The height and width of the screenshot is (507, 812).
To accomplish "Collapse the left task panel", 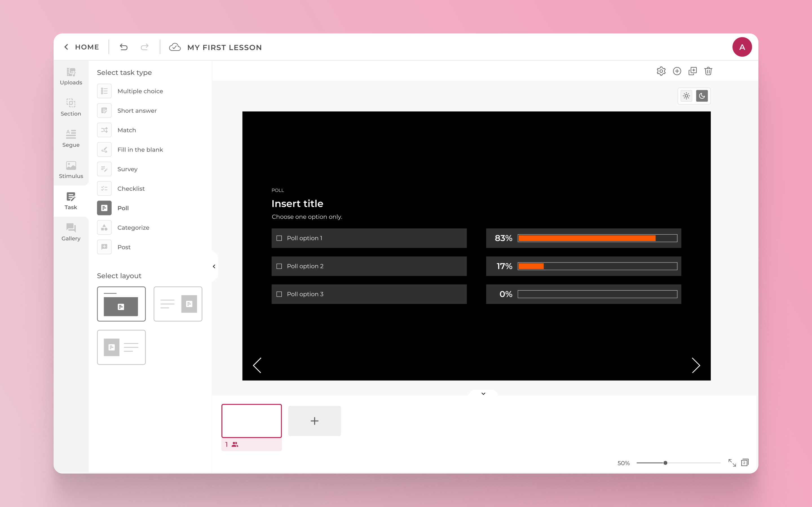I will (x=214, y=266).
